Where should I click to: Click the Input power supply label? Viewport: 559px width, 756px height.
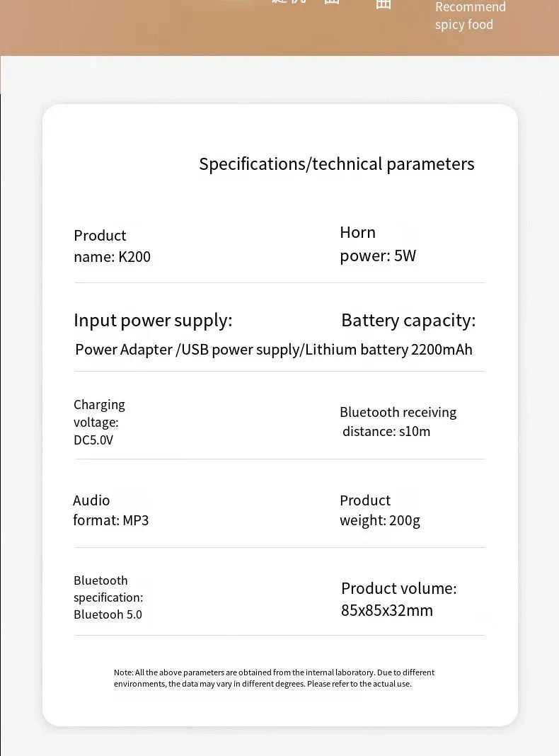(153, 321)
